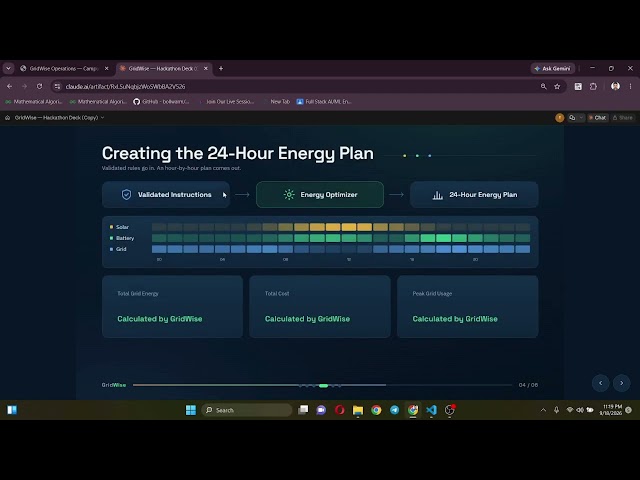
Task: Advance to next slide with right chevron
Action: (622, 383)
